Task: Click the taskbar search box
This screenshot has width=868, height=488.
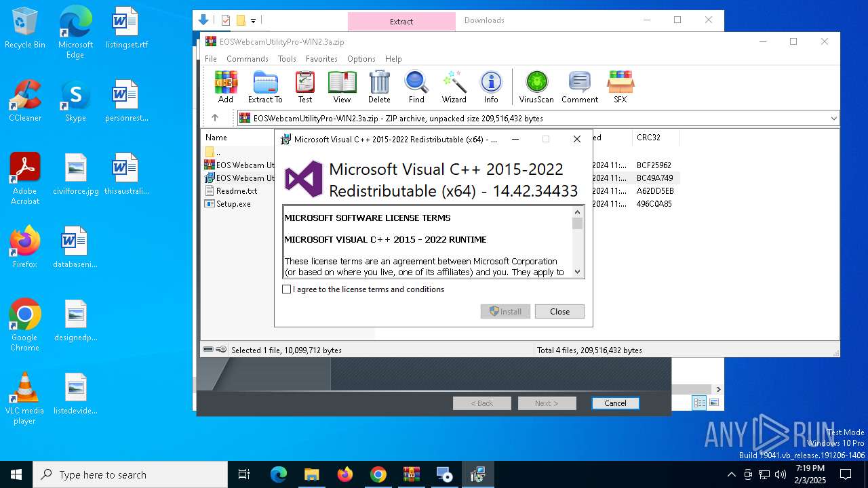Action: 130,474
